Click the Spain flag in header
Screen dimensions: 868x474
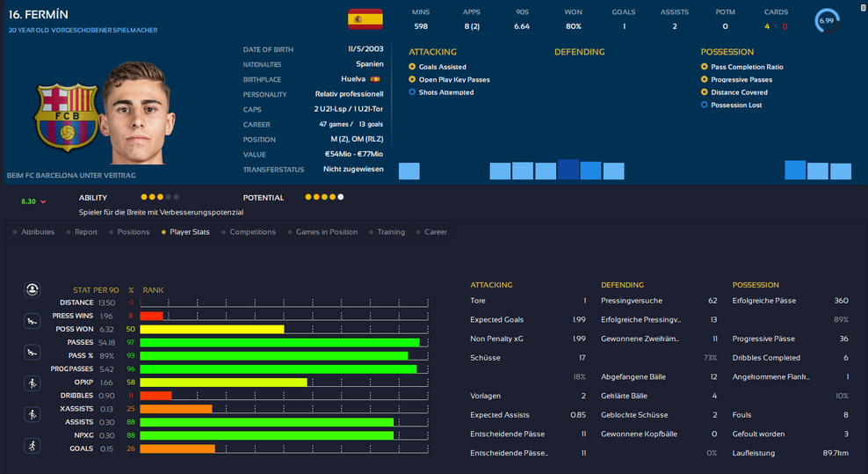[365, 18]
